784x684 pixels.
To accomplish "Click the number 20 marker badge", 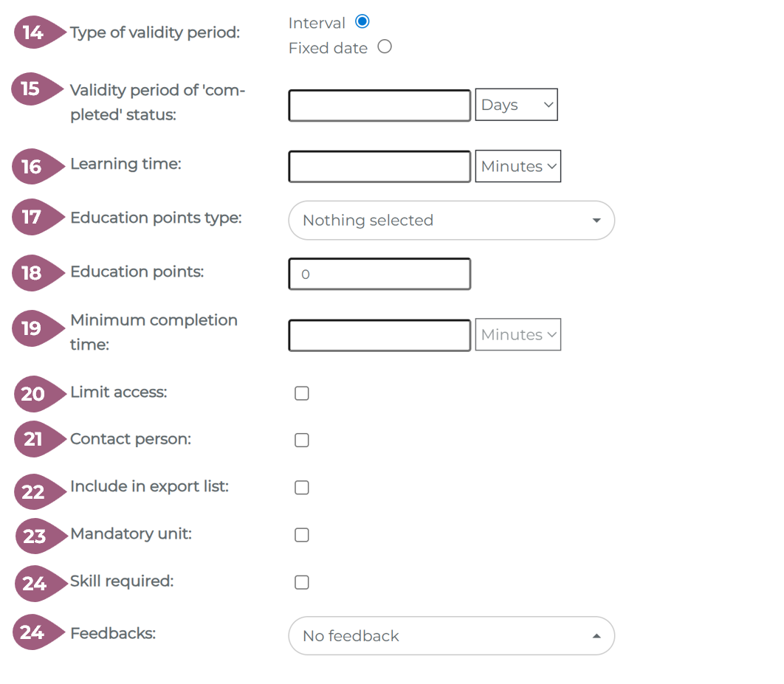I will click(x=33, y=394).
